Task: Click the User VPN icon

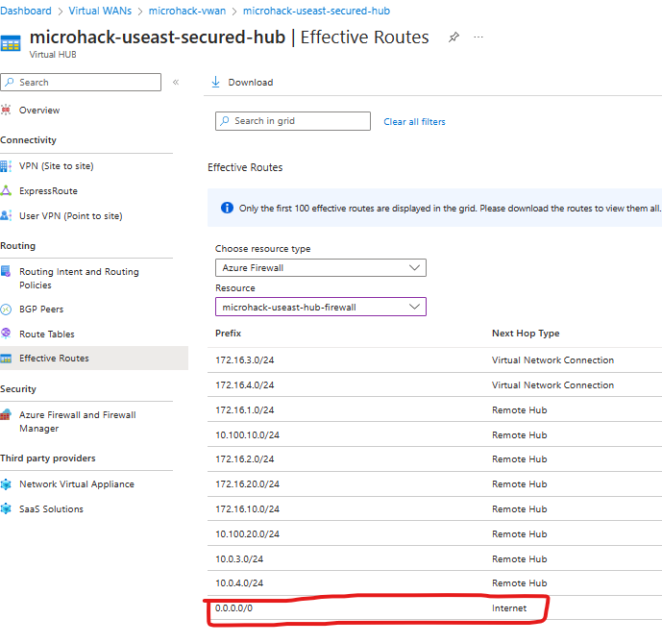Action: click(x=6, y=215)
